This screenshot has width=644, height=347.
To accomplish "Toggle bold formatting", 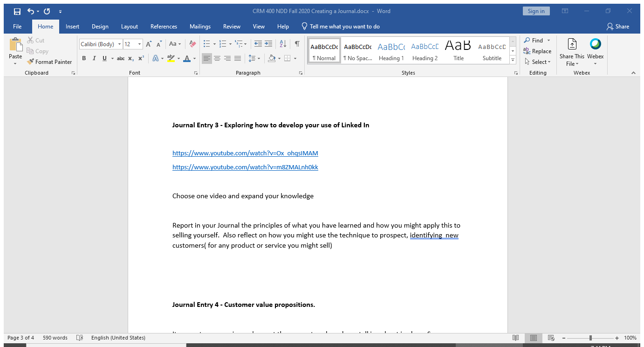I will (84, 58).
